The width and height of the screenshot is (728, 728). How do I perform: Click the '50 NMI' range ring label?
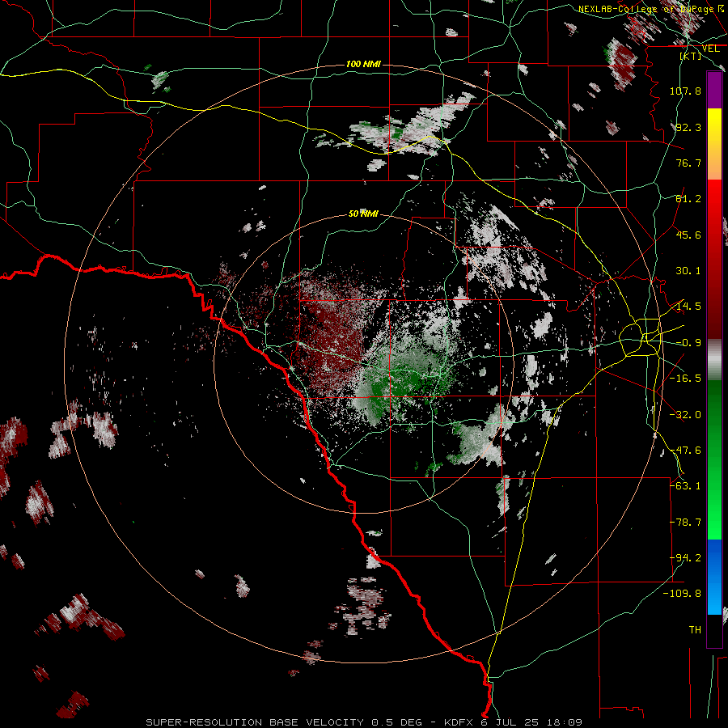[363, 214]
